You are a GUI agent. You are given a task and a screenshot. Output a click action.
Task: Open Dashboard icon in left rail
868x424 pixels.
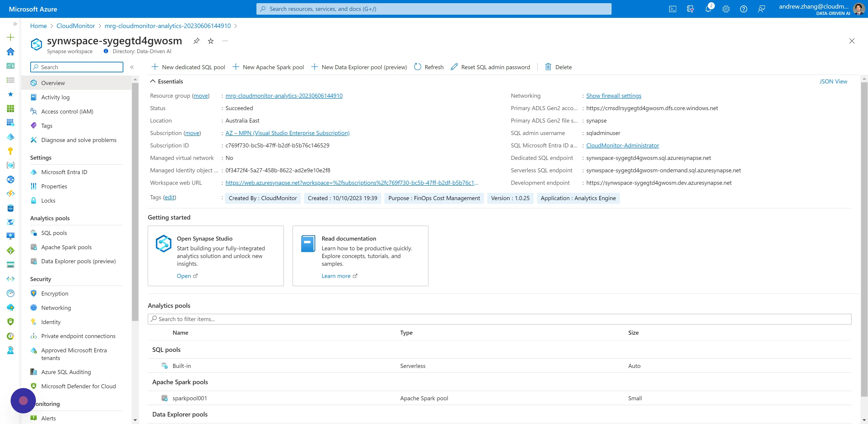[x=10, y=65]
